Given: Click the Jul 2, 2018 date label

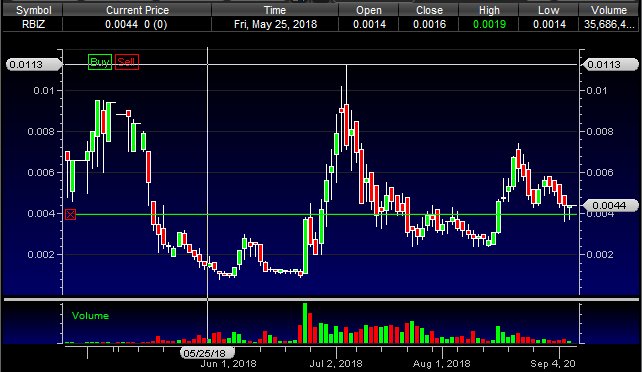Looking at the screenshot, I should click(336, 363).
